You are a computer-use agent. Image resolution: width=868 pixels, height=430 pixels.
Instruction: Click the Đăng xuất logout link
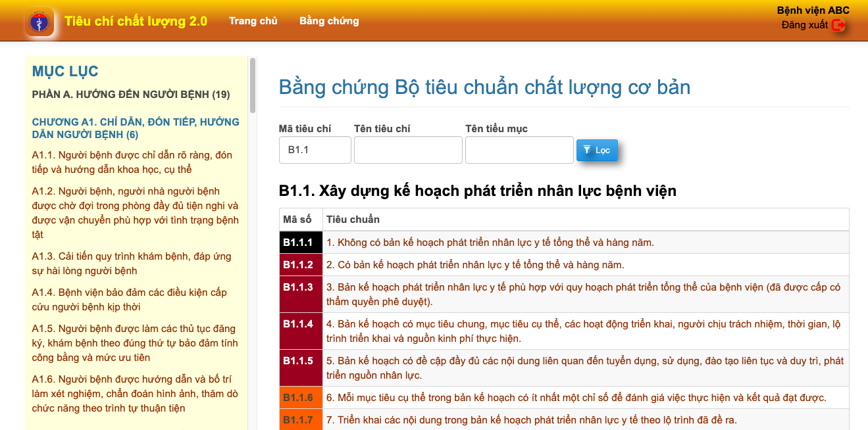pyautogui.click(x=804, y=25)
